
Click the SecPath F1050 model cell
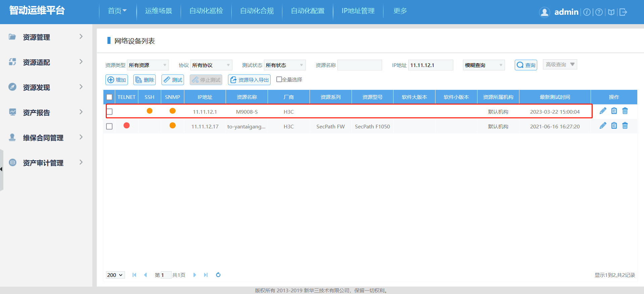pyautogui.click(x=372, y=127)
